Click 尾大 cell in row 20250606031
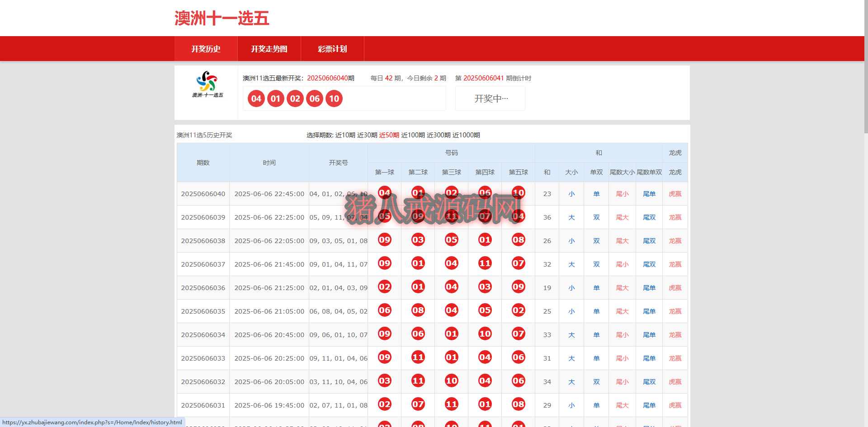The width and height of the screenshot is (868, 427). point(622,405)
